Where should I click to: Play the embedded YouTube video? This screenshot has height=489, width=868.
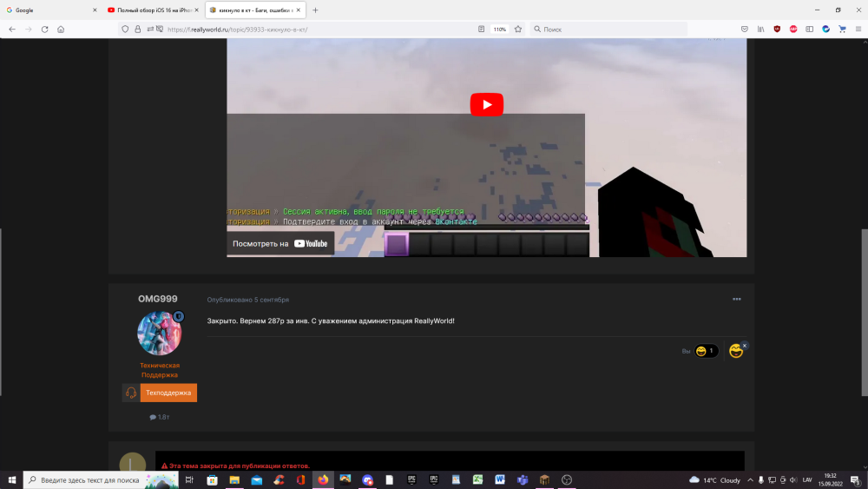487,105
